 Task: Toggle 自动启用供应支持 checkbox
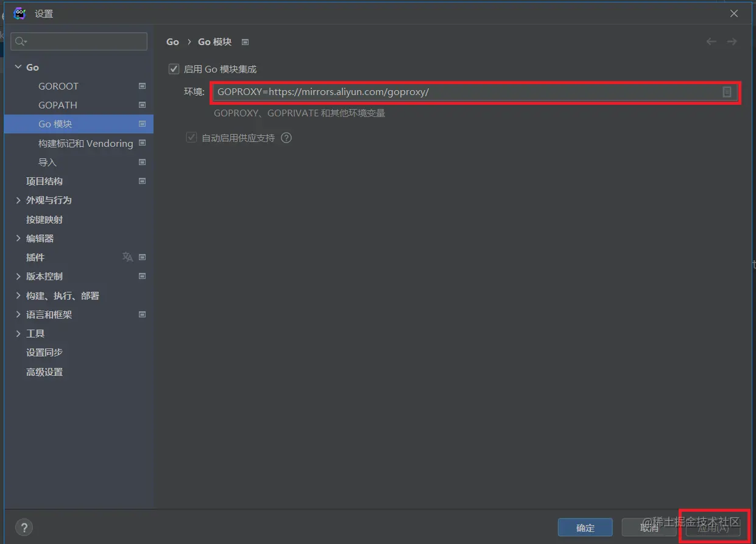(191, 138)
